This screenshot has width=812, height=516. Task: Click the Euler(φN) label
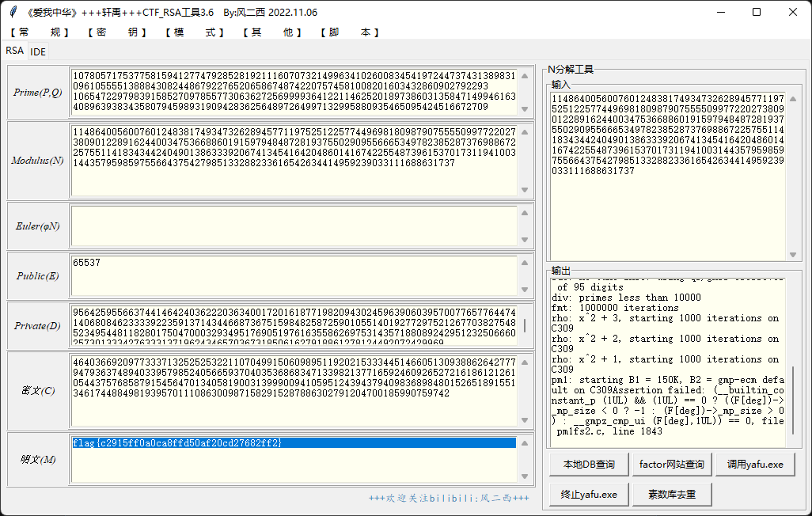[x=38, y=226]
